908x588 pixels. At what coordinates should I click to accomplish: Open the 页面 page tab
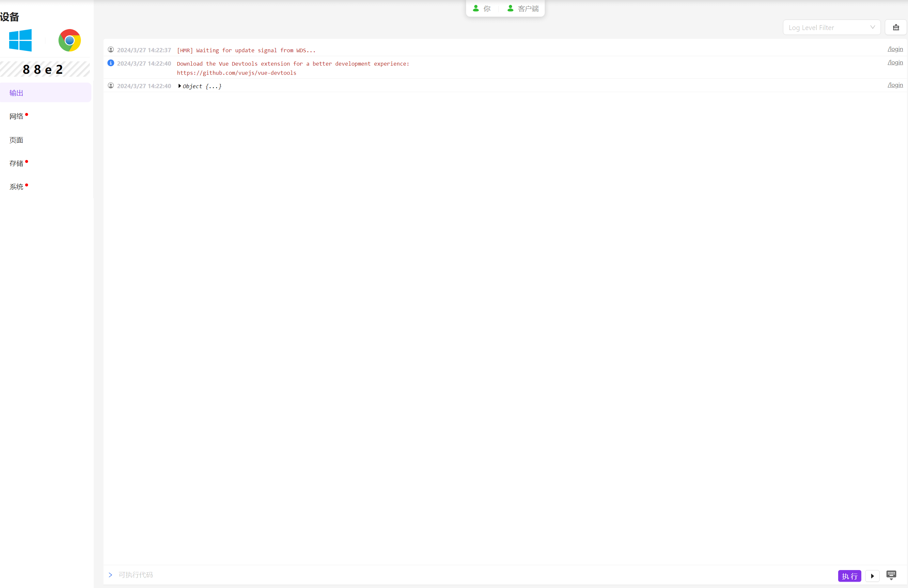[x=16, y=140]
